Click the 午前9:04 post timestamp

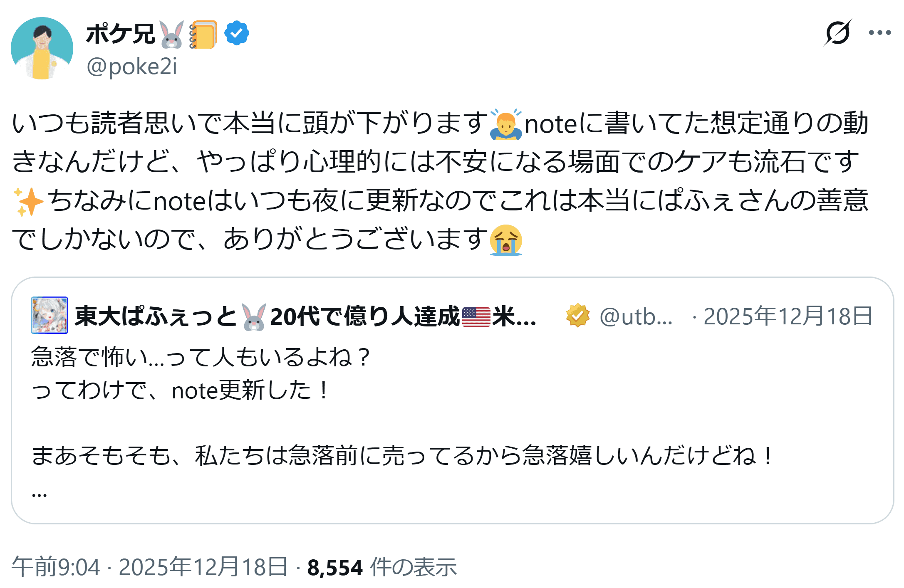pyautogui.click(x=56, y=567)
